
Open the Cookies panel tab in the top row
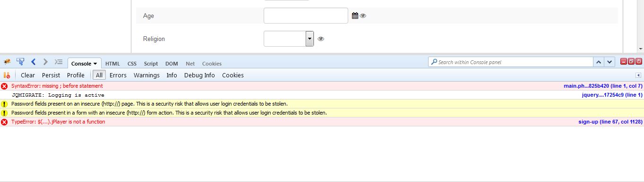point(212,64)
